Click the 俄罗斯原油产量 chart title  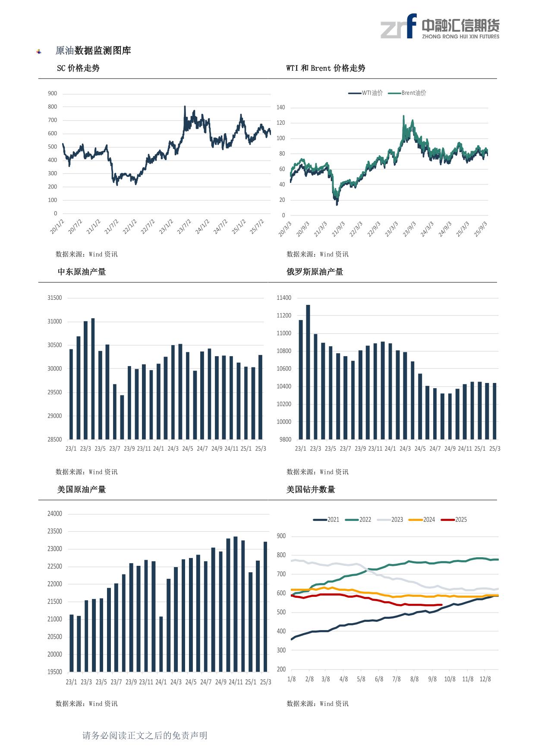point(315,272)
